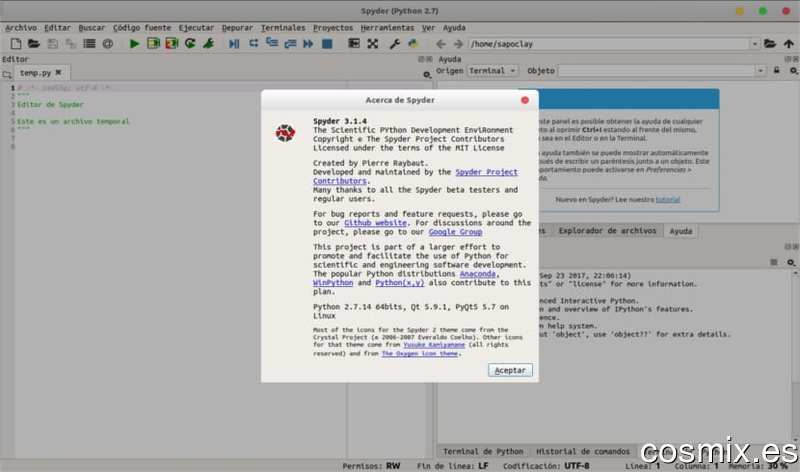
Task: Click the editor file browse icon left of temp.py
Action: click(x=7, y=74)
